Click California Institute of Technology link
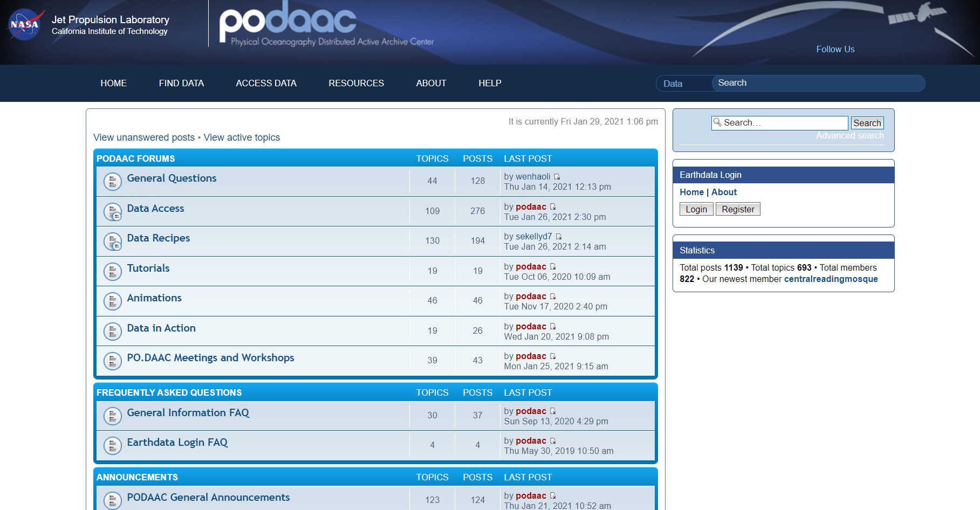 tap(109, 31)
